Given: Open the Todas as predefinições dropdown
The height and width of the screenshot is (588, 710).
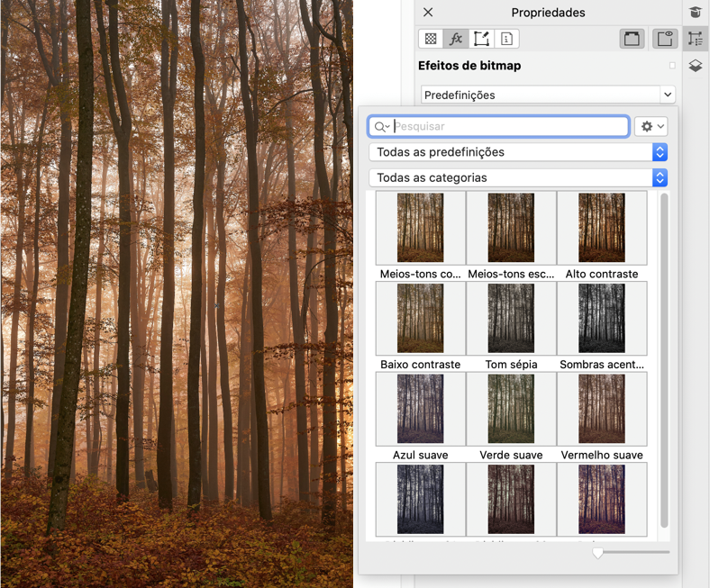Looking at the screenshot, I should point(660,152).
